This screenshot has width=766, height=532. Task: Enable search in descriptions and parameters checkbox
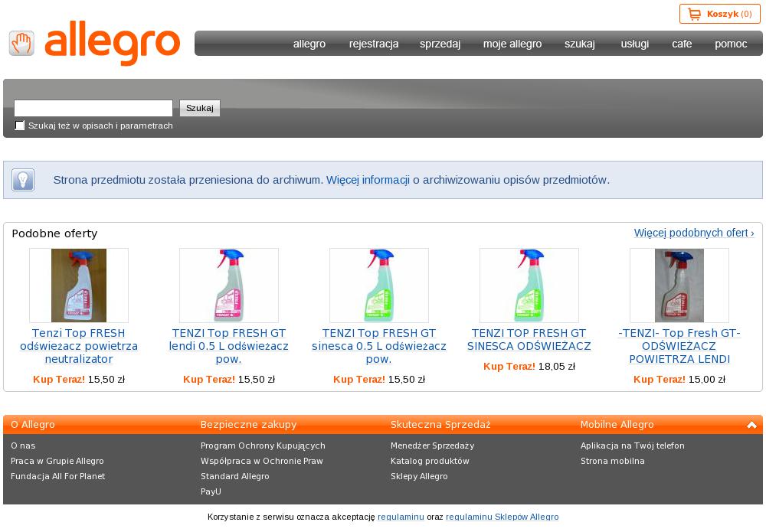tap(20, 126)
